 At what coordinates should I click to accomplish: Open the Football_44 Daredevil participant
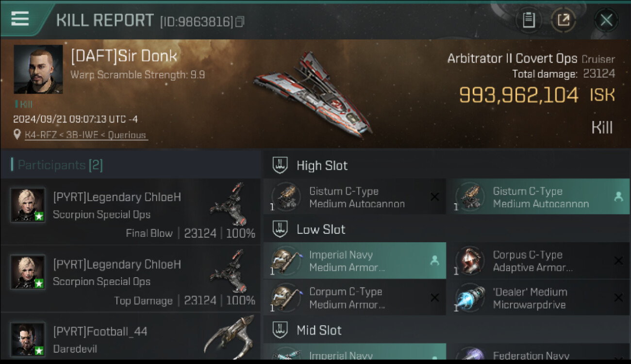point(131,337)
